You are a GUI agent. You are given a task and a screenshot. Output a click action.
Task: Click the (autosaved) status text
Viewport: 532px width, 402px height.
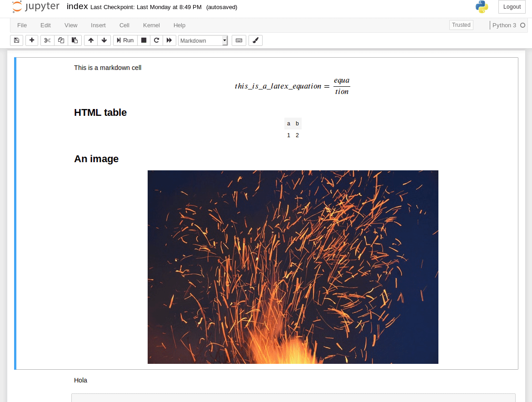click(222, 7)
